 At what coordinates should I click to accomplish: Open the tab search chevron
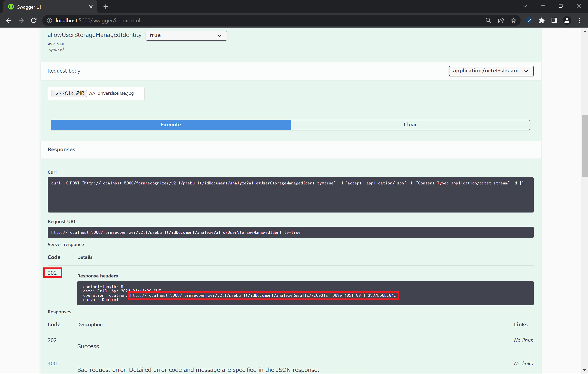tap(525, 6)
